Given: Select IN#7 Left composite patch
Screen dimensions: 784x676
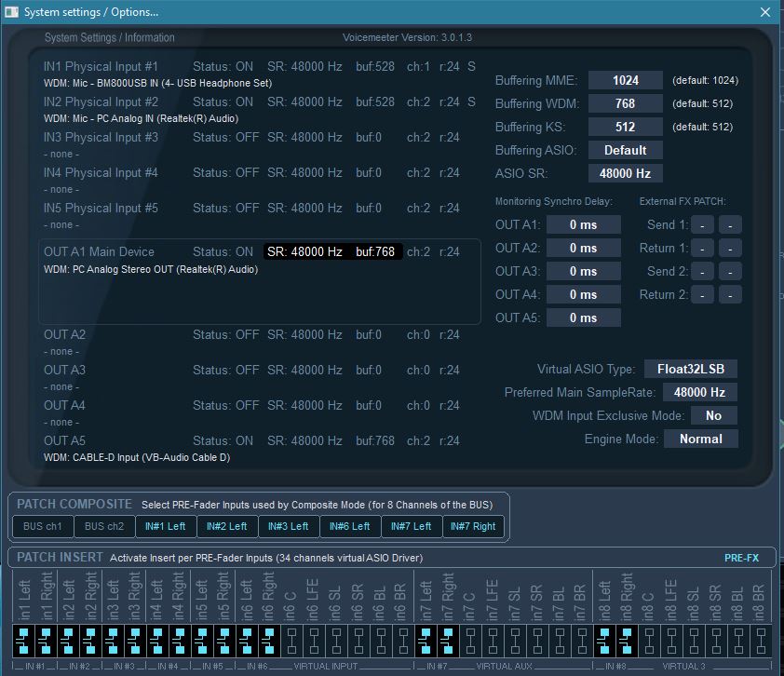Looking at the screenshot, I should [x=412, y=526].
